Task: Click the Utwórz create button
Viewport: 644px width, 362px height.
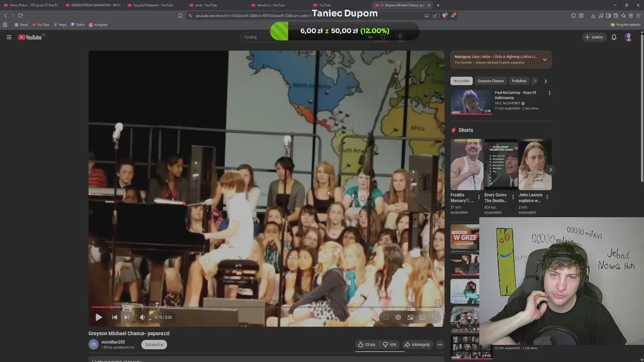Action: click(x=594, y=37)
